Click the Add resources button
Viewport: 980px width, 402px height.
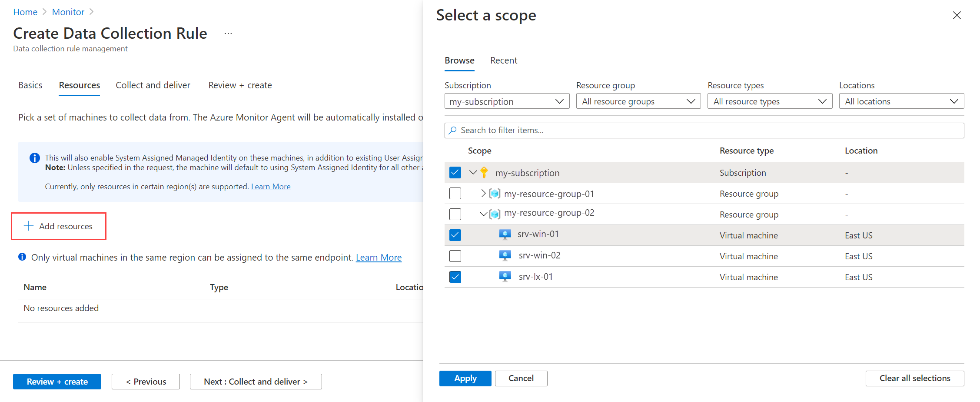[x=59, y=226]
